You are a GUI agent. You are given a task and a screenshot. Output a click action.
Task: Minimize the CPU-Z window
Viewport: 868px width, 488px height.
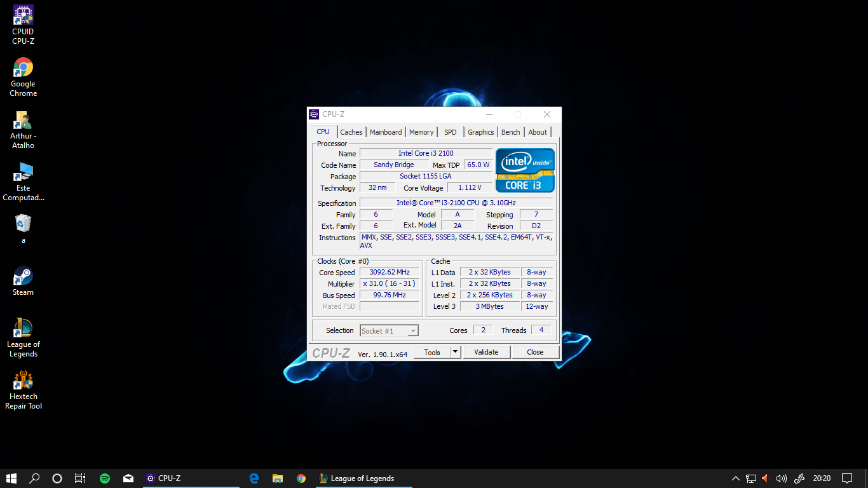click(489, 114)
